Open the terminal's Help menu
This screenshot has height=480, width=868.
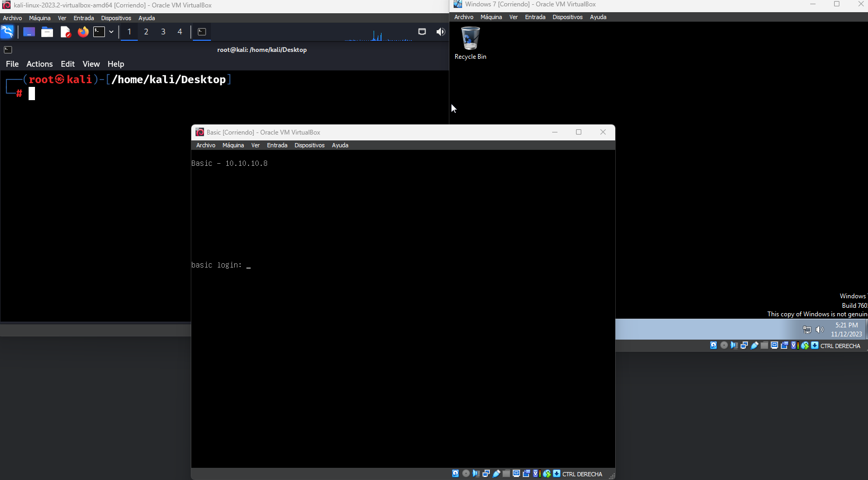[116, 64]
